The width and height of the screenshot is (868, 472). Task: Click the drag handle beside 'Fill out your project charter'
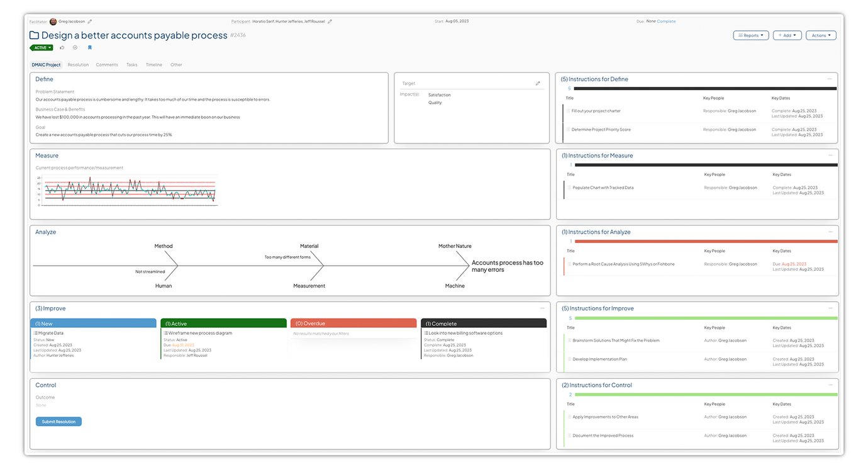(x=569, y=110)
